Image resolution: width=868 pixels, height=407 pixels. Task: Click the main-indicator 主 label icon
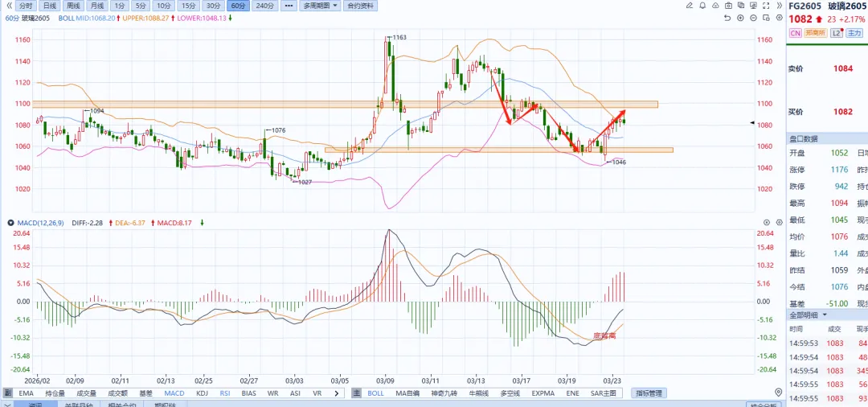pos(357,393)
